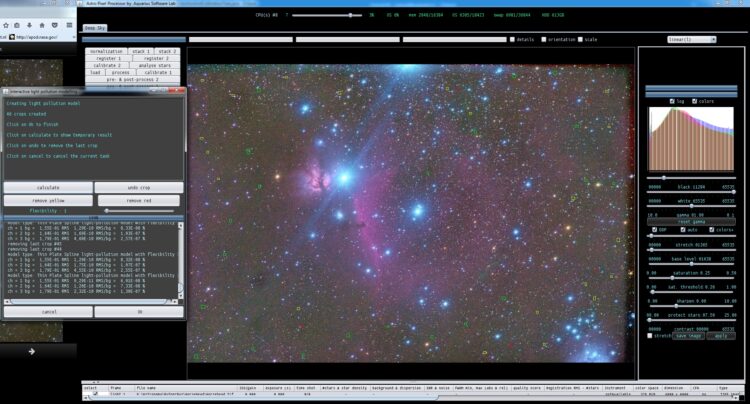The height and width of the screenshot is (404, 750).
Task: Click the Firefox bookmark star icon
Action: point(6,25)
